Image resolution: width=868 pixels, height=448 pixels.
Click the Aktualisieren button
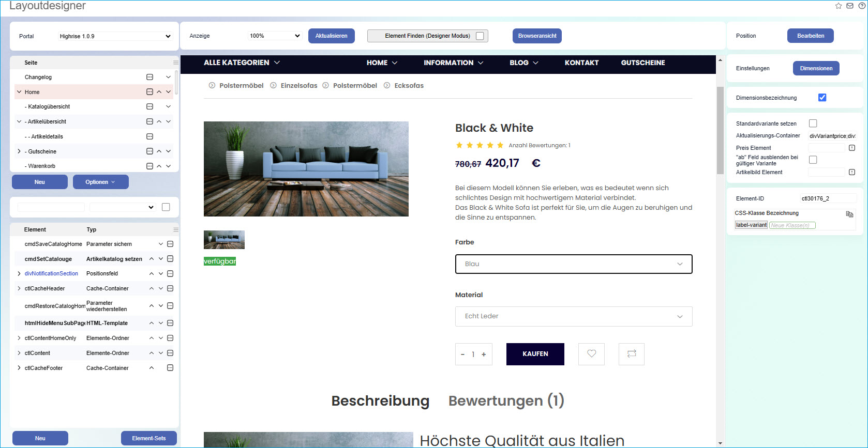332,36
